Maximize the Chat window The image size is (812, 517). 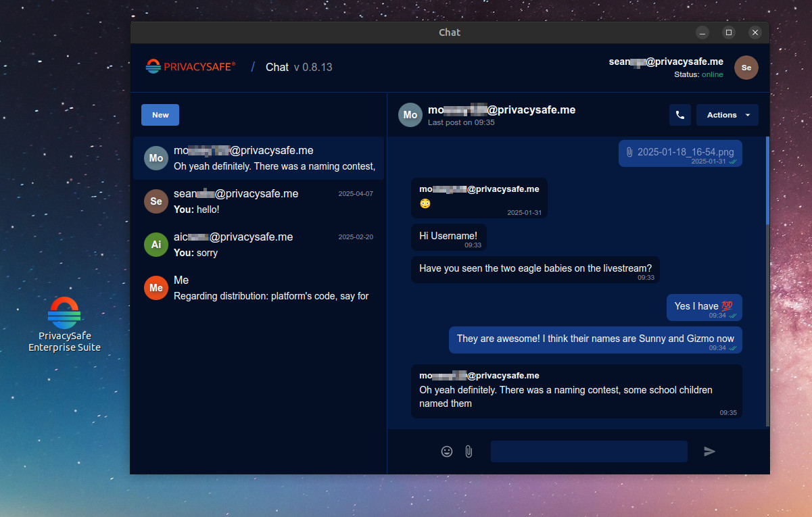(x=729, y=32)
